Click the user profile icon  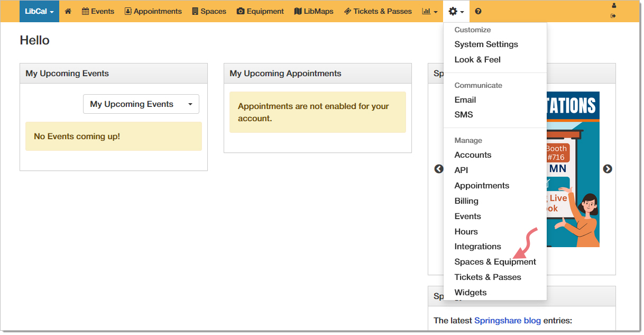coord(613,6)
